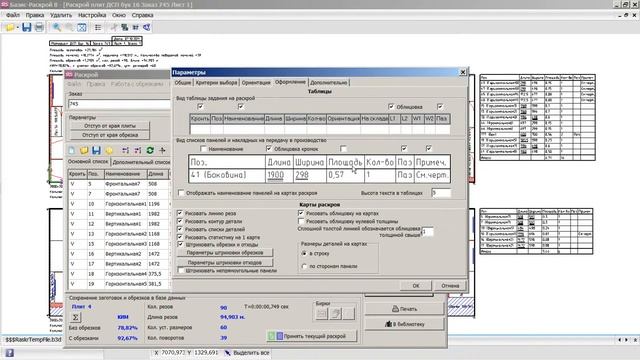Image resolution: width=640 pixels, height=360 pixels.
Task: Enable Штриховать непрямоугольные панели checkbox
Action: click(x=181, y=270)
